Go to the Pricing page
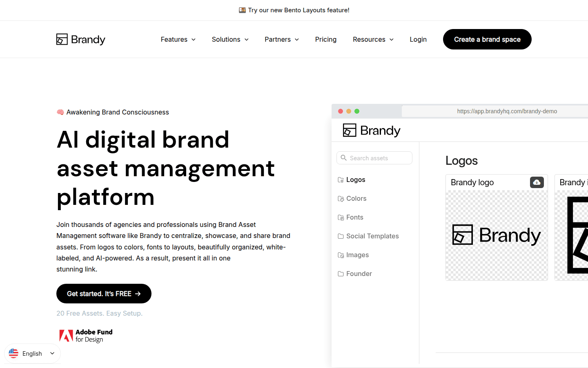The width and height of the screenshot is (588, 368). (326, 39)
